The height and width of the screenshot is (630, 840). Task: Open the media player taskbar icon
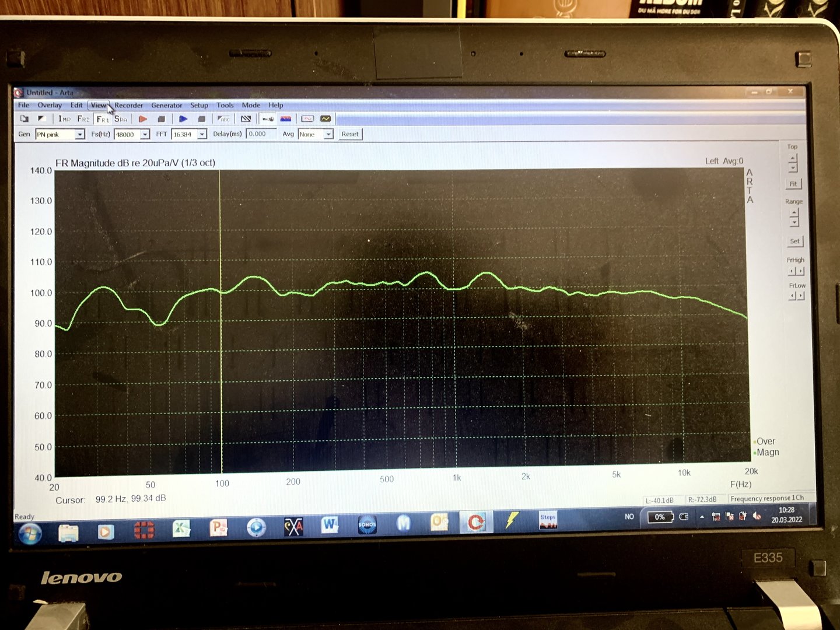coord(106,531)
